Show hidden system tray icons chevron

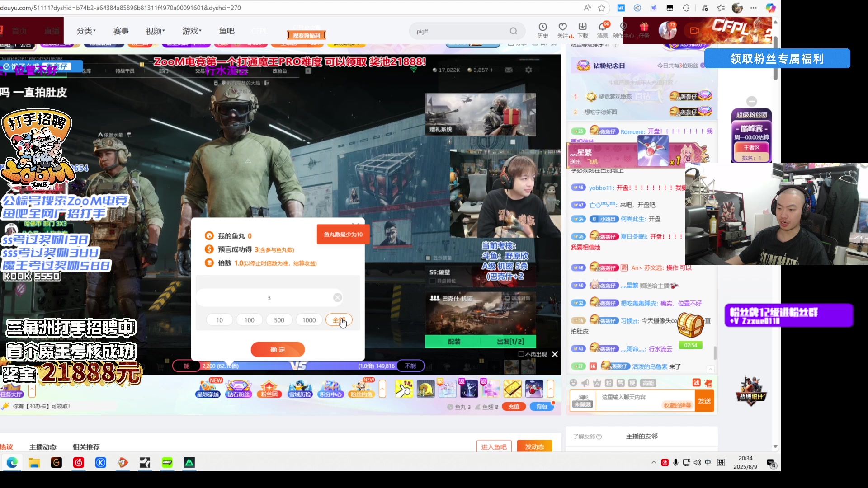[x=653, y=462]
